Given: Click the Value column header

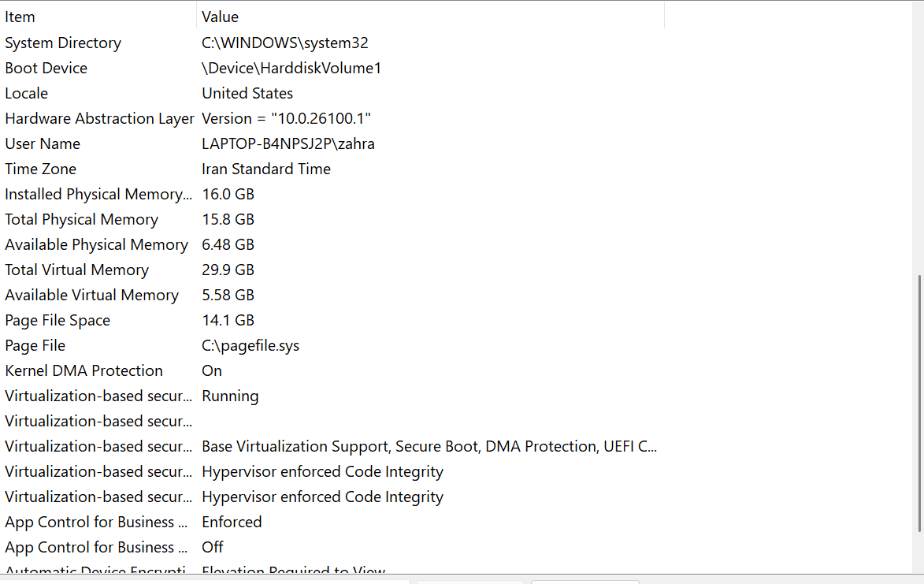Looking at the screenshot, I should click(221, 17).
